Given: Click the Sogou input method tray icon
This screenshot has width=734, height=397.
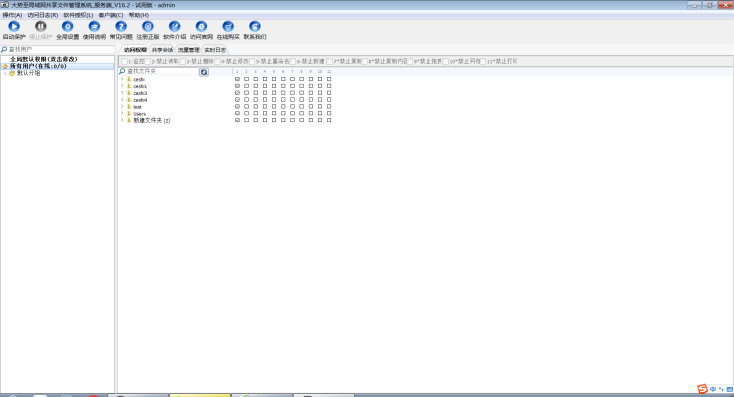Looking at the screenshot, I should (x=702, y=389).
